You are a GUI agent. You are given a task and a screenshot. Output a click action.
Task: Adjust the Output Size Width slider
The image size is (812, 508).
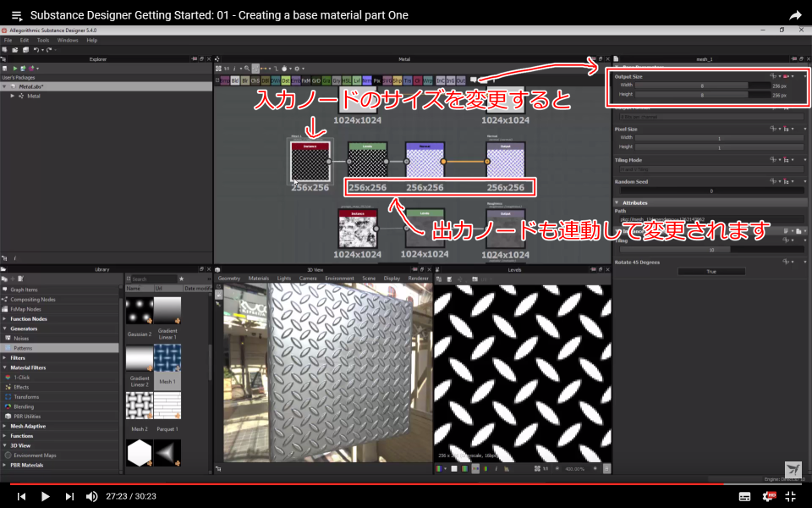point(703,86)
